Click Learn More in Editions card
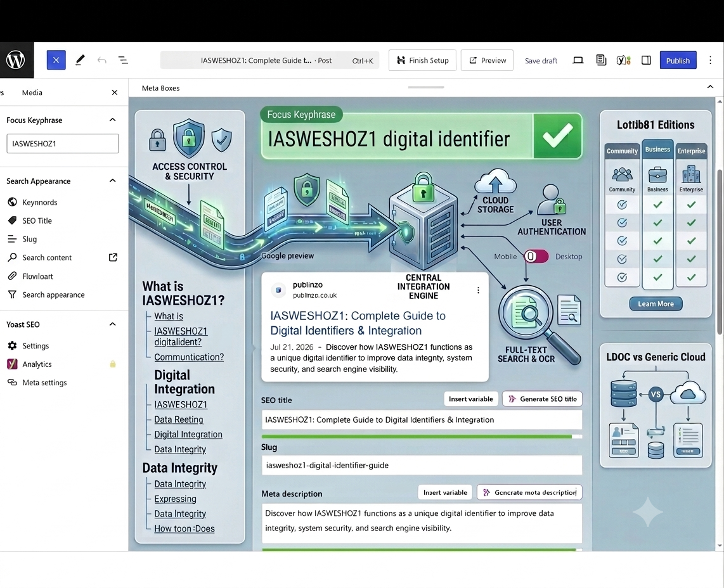This screenshot has width=724, height=588. pyautogui.click(x=656, y=304)
